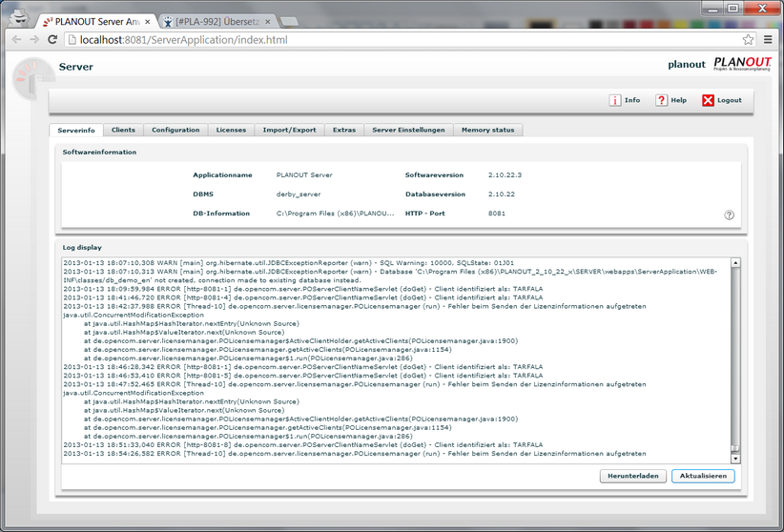This screenshot has height=532, width=784.
Task: Click the browser Back arrow
Action: click(x=16, y=39)
